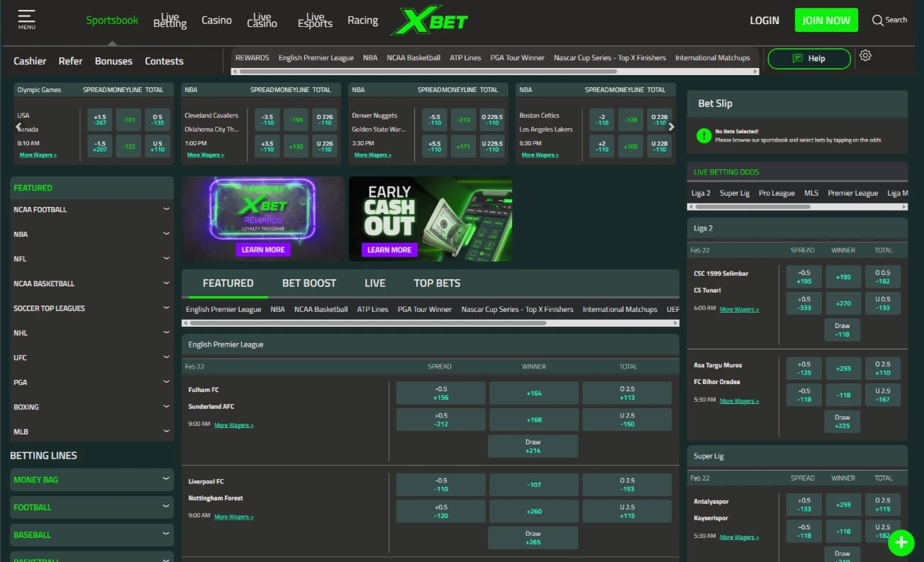Pick Golden State Warriors moneyline +171

point(463,147)
